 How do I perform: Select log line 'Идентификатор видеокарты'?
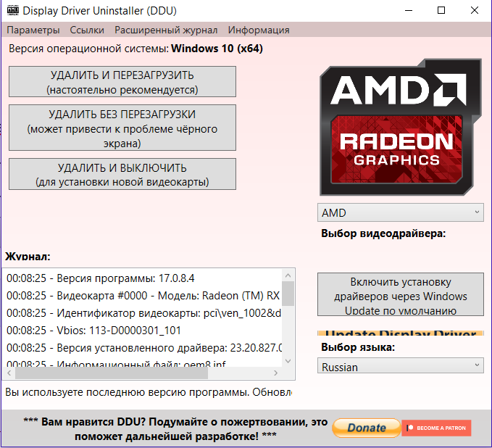point(143,313)
